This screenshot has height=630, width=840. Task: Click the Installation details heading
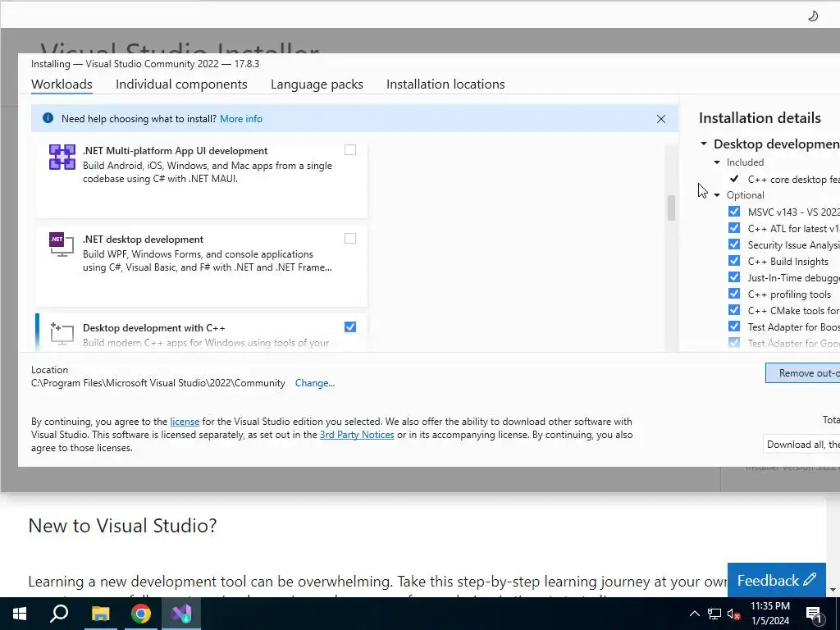tap(760, 118)
